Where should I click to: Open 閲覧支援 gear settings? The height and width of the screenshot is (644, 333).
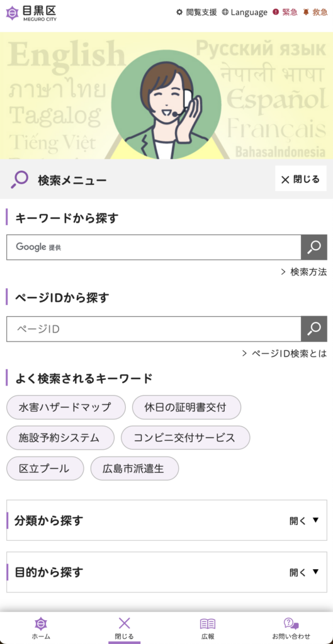(196, 13)
